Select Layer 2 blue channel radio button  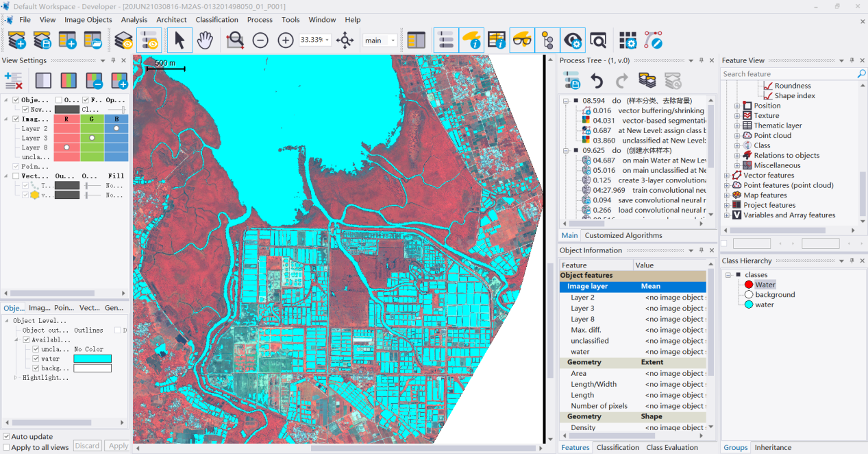click(x=116, y=128)
